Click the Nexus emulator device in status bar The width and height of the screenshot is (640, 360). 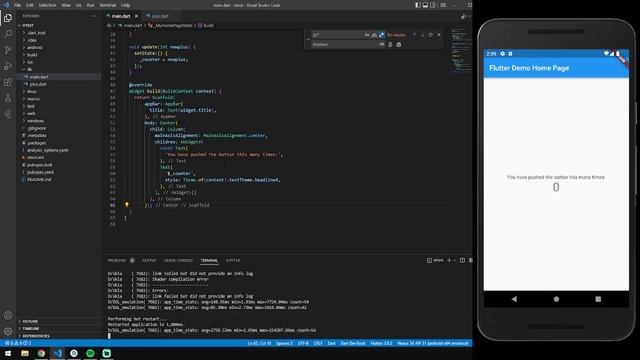(433, 343)
